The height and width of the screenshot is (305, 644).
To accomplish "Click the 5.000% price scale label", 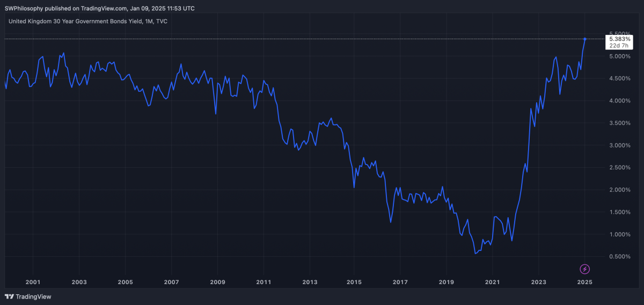I will click(619, 56).
